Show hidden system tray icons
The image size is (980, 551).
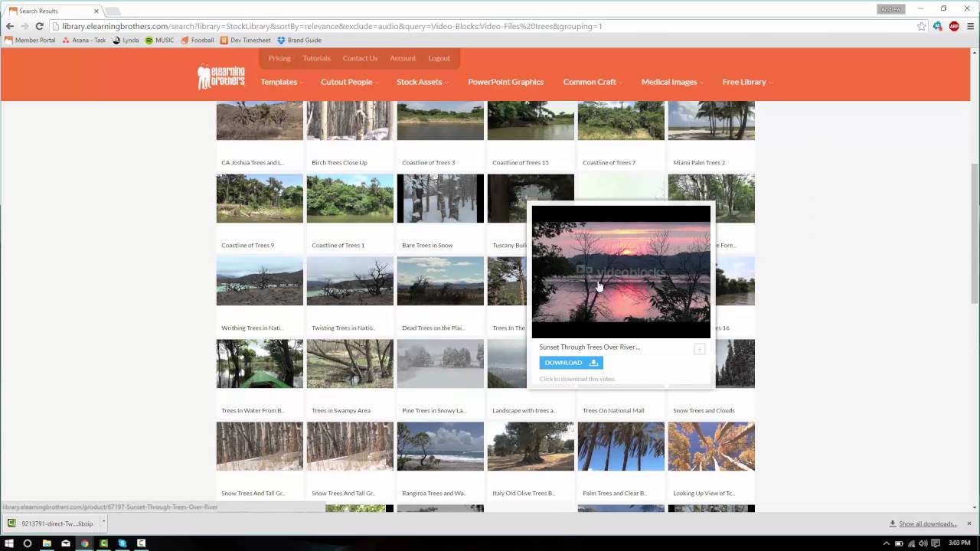(887, 543)
